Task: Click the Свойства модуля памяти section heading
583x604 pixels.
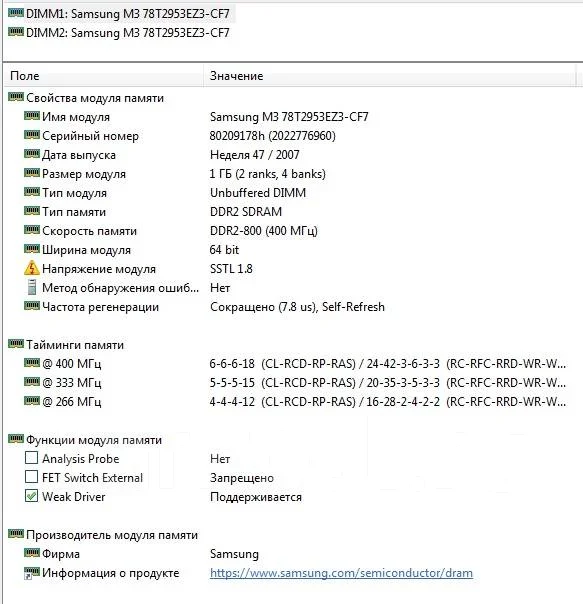Action: pyautogui.click(x=95, y=98)
